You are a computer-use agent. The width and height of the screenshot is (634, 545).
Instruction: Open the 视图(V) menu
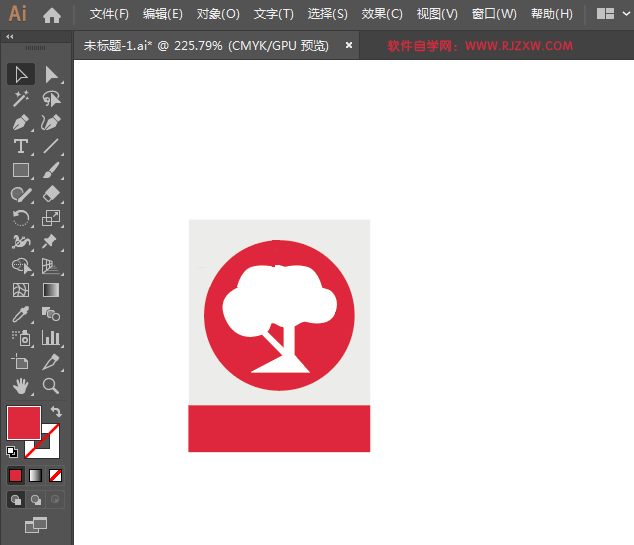(437, 14)
